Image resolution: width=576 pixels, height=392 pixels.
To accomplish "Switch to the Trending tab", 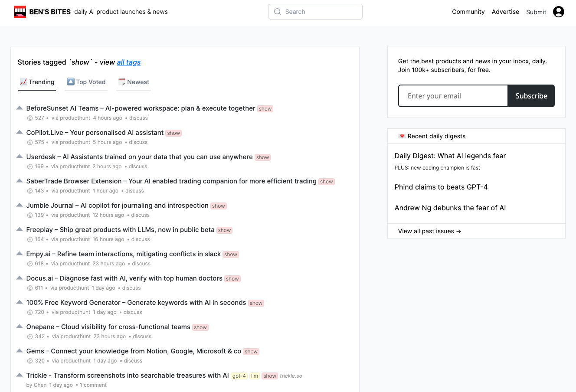I will point(37,82).
